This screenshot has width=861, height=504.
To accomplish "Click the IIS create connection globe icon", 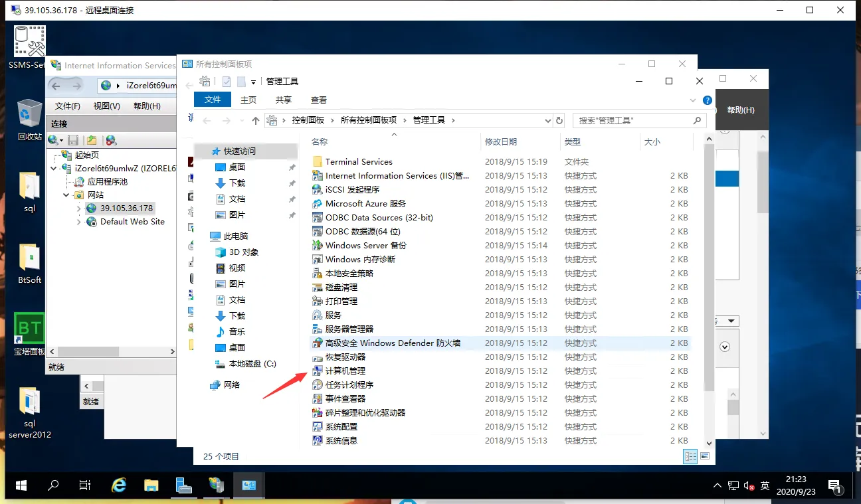I will click(52, 140).
